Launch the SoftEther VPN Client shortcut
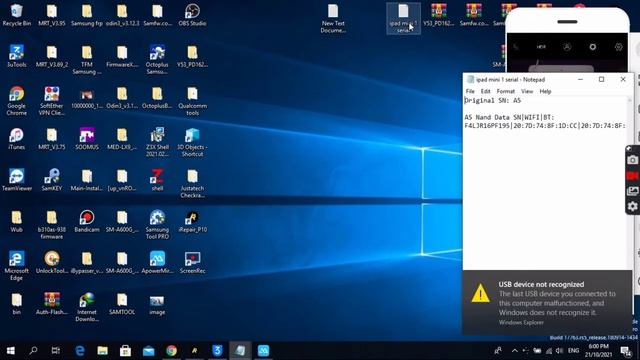640x360 pixels. [x=51, y=101]
